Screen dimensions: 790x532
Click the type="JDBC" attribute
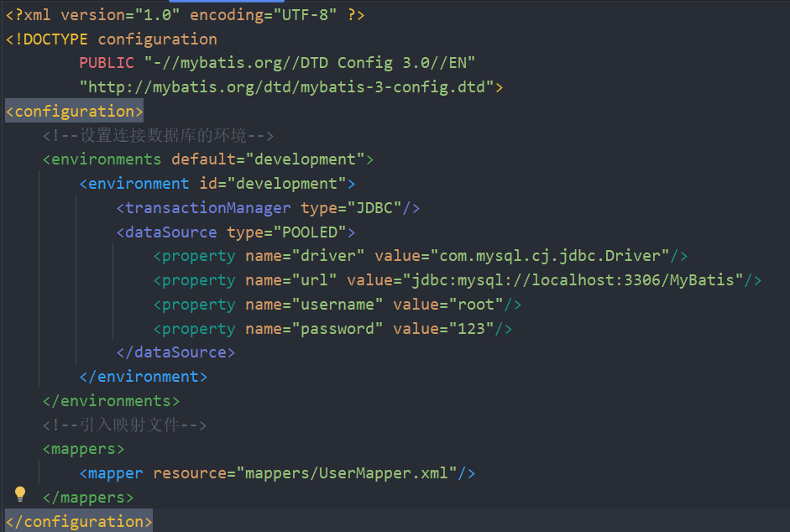tap(351, 207)
